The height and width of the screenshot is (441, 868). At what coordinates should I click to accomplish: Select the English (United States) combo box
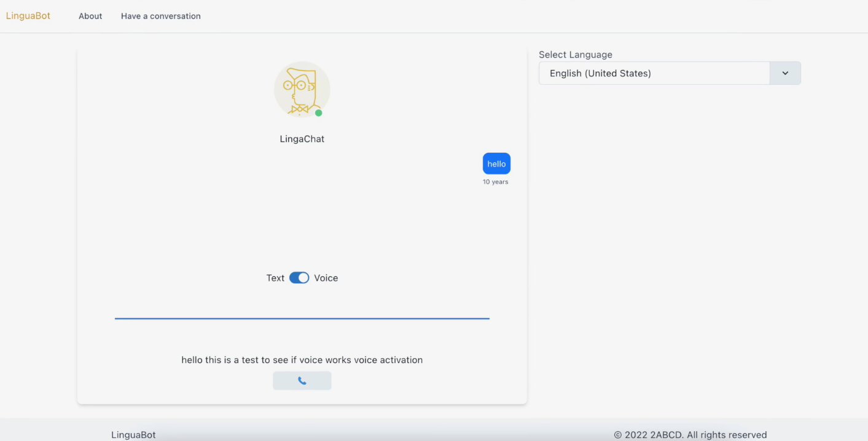click(654, 72)
